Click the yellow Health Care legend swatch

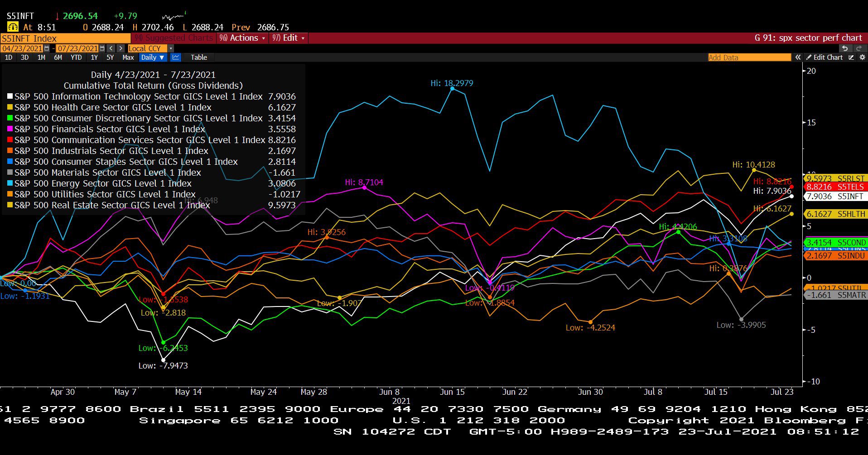[10, 107]
